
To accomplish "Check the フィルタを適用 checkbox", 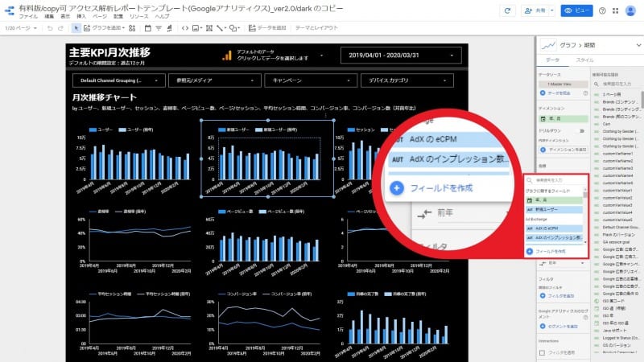I will click(x=542, y=352).
